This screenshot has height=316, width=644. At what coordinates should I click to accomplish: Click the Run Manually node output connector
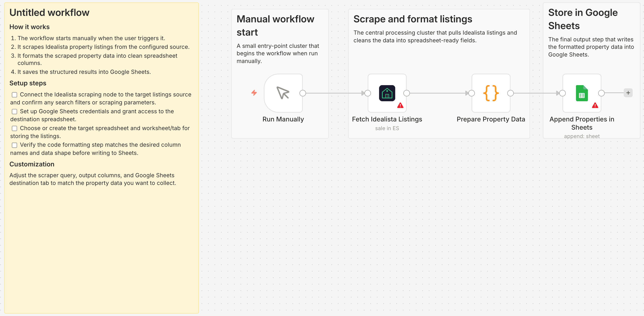[x=303, y=93]
